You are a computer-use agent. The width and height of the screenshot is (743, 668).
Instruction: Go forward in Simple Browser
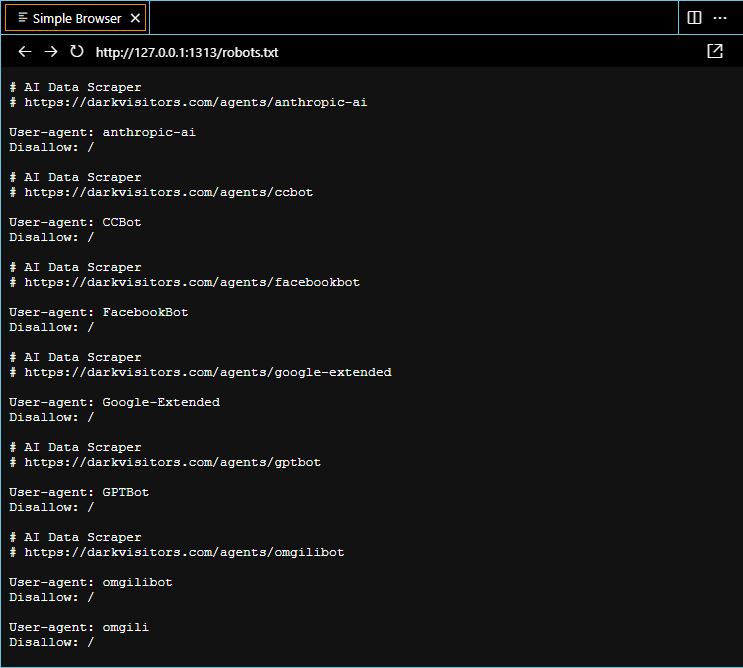[x=51, y=52]
